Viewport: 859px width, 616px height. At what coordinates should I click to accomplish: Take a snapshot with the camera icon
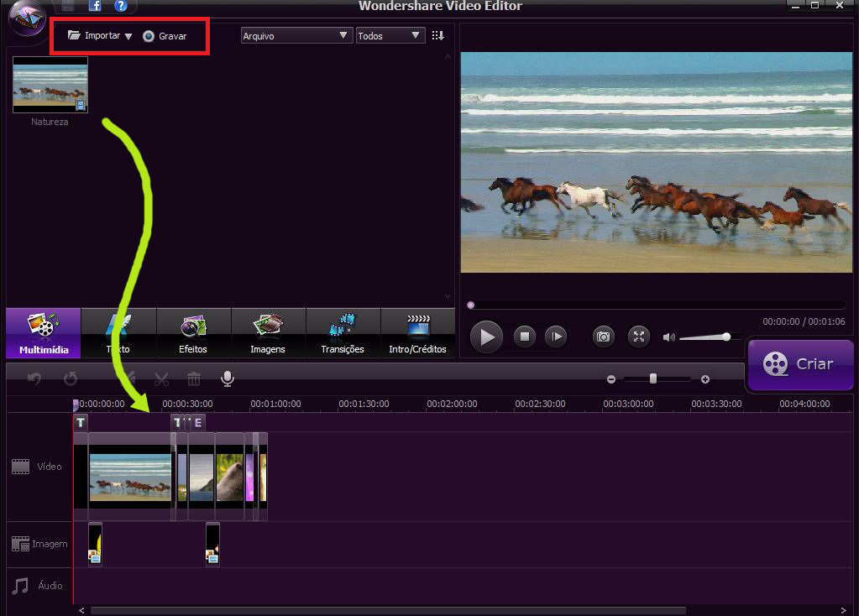click(603, 337)
